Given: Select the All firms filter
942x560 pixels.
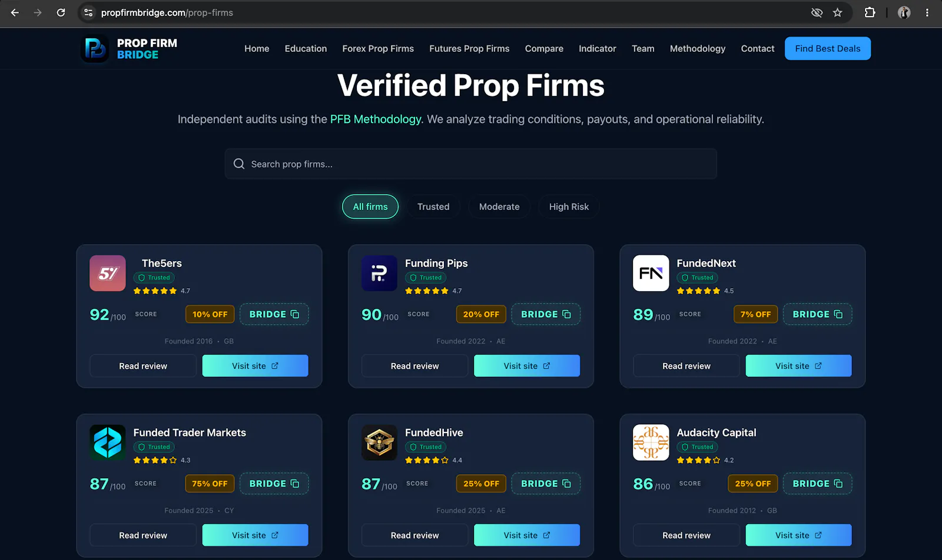Looking at the screenshot, I should coord(370,206).
